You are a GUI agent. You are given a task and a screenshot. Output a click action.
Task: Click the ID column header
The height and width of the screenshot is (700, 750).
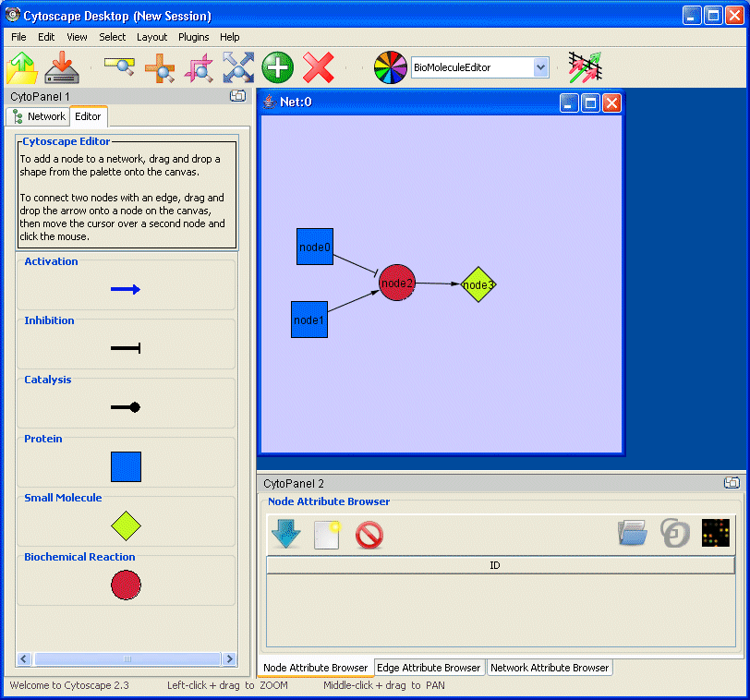(x=495, y=565)
